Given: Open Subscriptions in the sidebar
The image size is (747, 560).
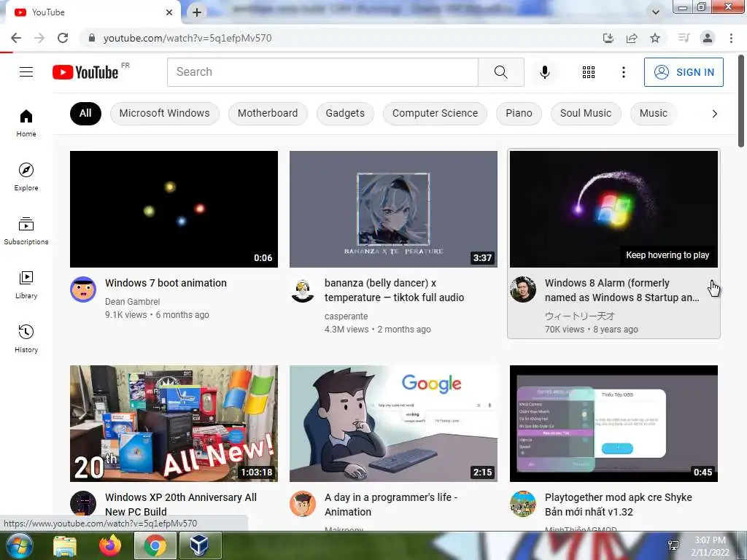Looking at the screenshot, I should tap(26, 230).
